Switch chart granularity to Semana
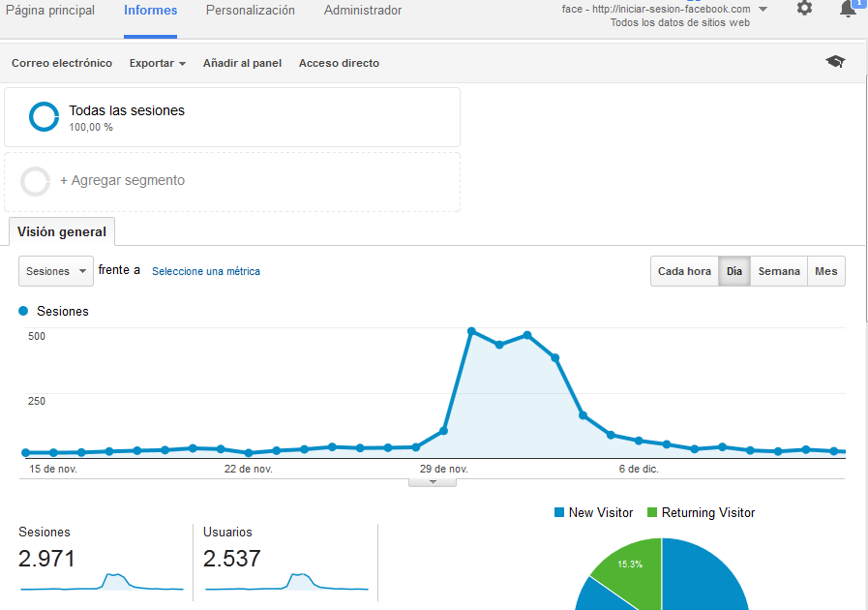The height and width of the screenshot is (610, 868). (x=779, y=271)
